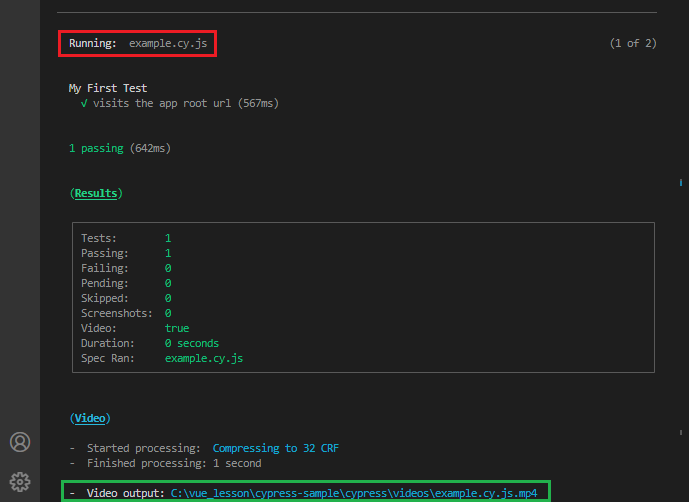
Task: Click the '1 passing' summary text
Action: (96, 149)
